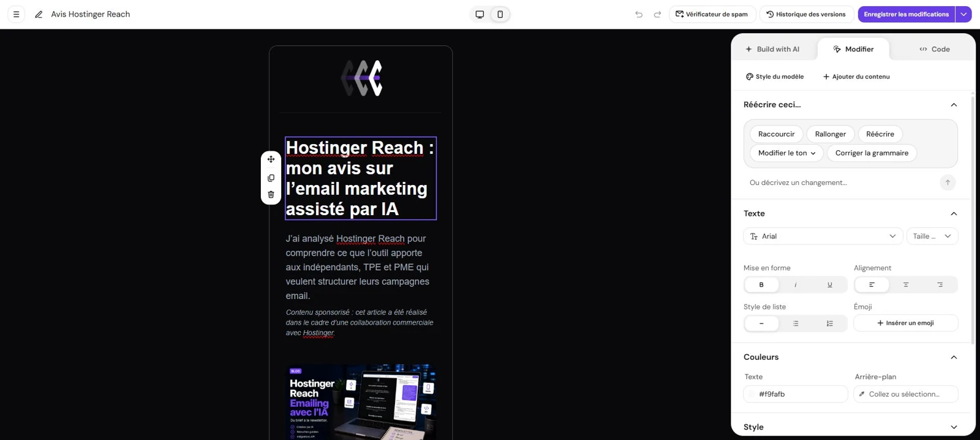The image size is (980, 440).
Task: Click the Réécrire suggestion
Action: click(880, 134)
